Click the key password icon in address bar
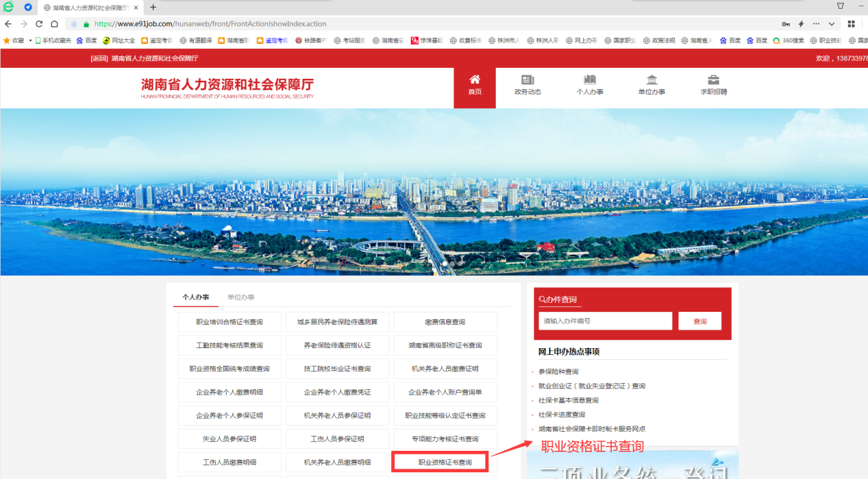The image size is (868, 479). (x=786, y=24)
